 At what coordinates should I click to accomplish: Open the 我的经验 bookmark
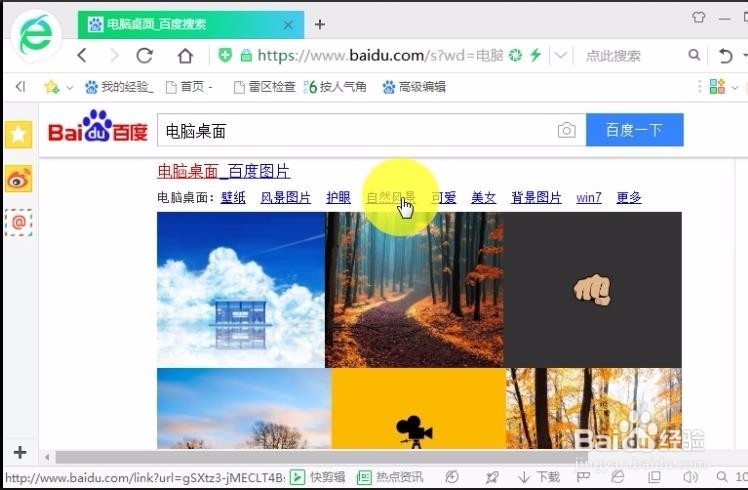[x=119, y=87]
